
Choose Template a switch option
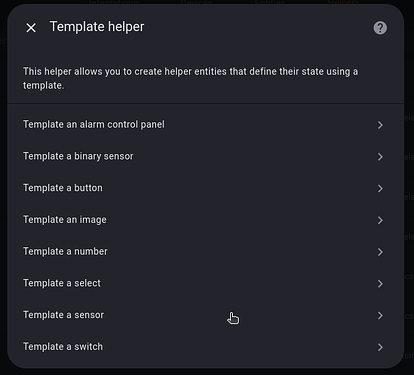(x=205, y=347)
